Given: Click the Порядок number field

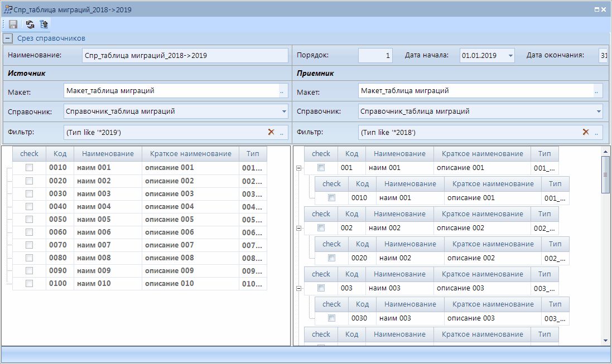Looking at the screenshot, I should (375, 56).
